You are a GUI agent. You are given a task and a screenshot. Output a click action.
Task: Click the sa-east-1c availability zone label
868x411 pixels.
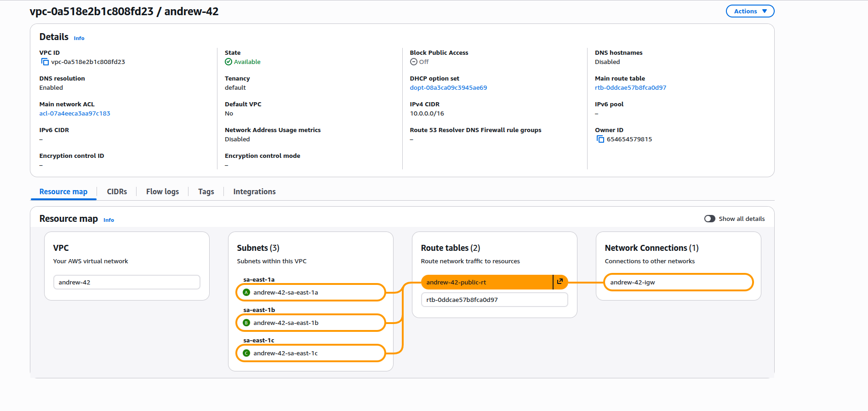tap(259, 340)
